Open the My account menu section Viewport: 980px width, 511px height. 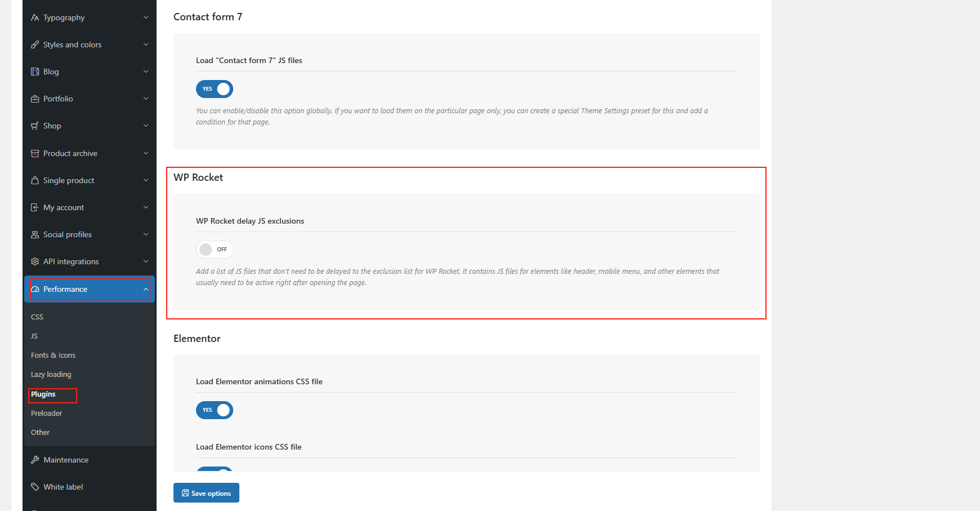pos(64,207)
